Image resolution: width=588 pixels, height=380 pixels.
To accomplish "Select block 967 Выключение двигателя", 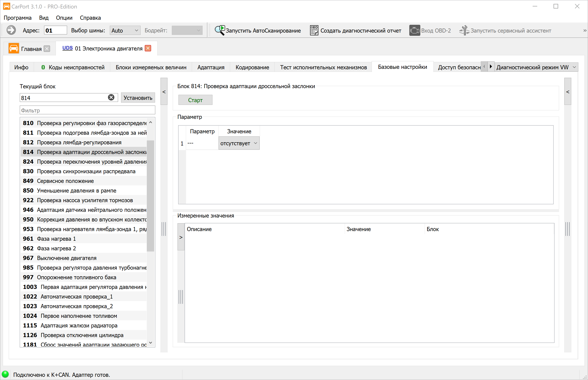I will [x=83, y=258].
